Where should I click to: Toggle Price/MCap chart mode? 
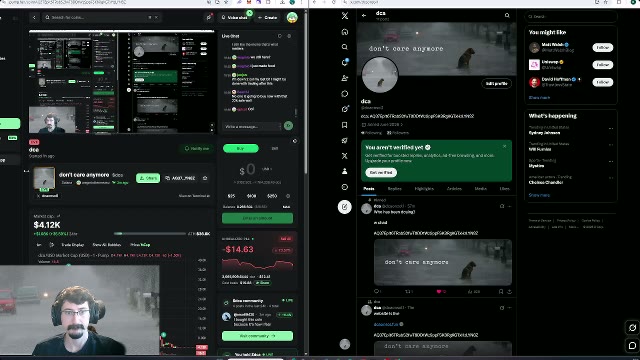tap(140, 245)
